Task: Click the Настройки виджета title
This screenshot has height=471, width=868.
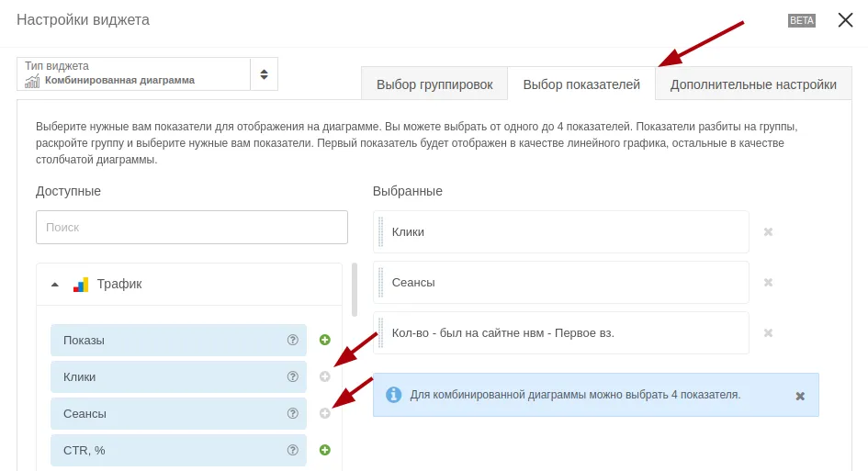Action: (83, 20)
